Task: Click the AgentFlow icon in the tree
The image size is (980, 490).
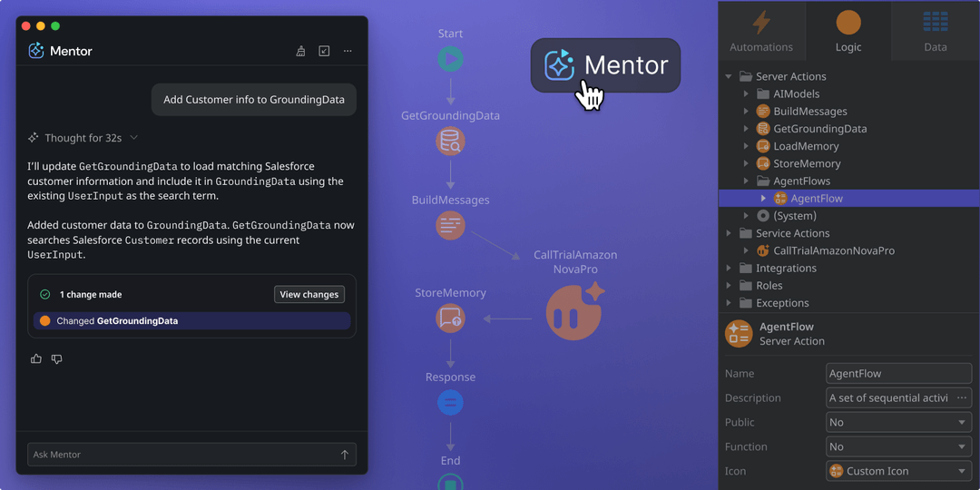Action: pyautogui.click(x=780, y=198)
